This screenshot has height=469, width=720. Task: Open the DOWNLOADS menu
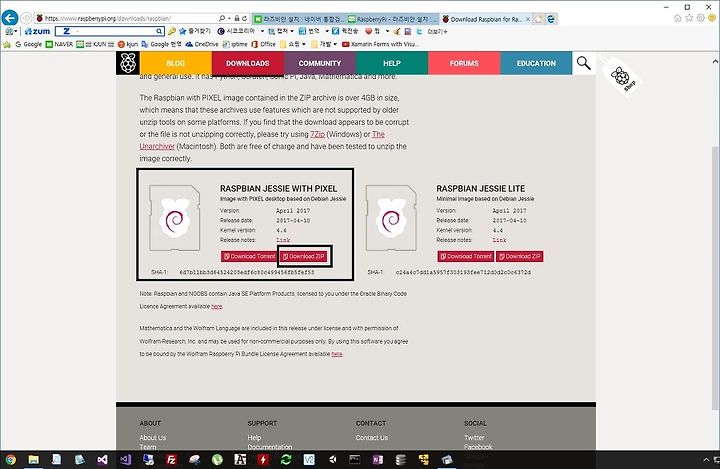[x=248, y=63]
